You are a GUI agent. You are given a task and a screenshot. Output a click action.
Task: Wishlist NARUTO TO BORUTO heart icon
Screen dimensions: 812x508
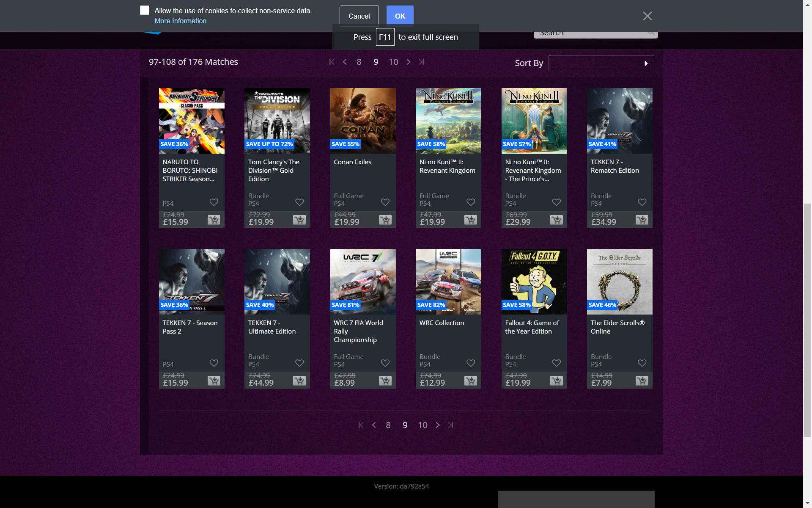[214, 202]
